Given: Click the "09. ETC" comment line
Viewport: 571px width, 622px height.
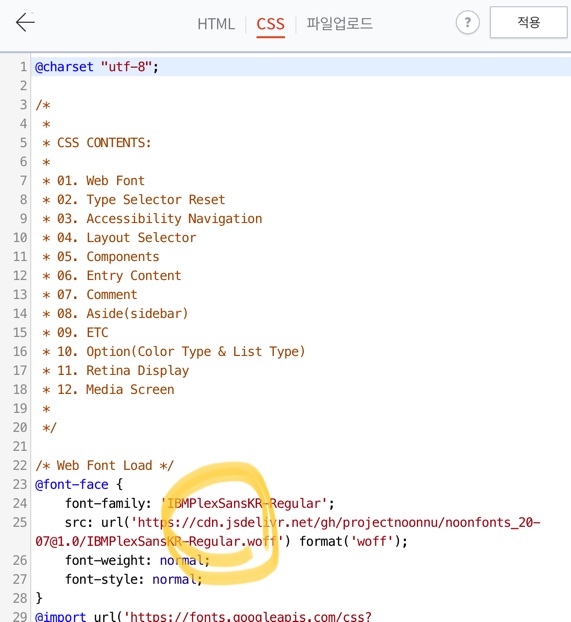Looking at the screenshot, I should [75, 332].
